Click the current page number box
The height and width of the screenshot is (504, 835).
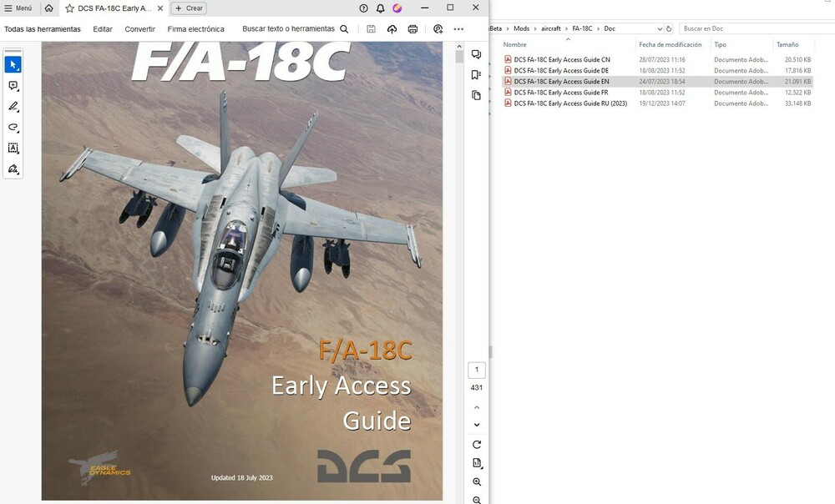[x=477, y=370]
